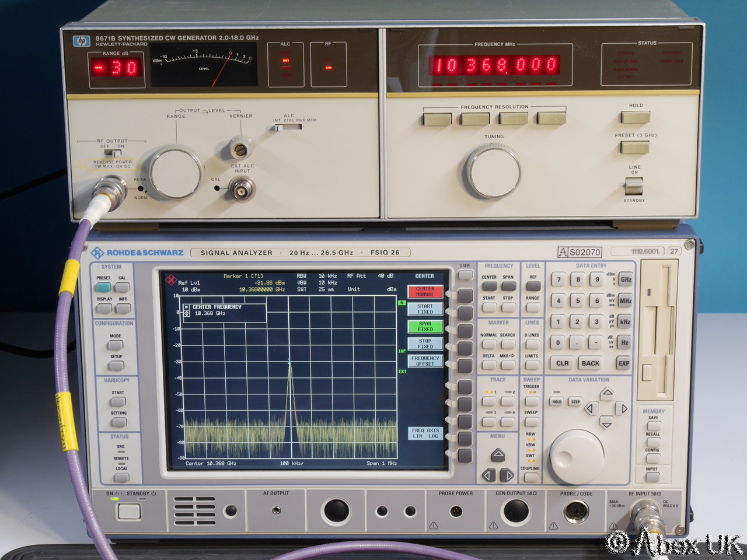Select the FREQUENCY OFFSET softkey on screen
747x560 pixels.
[425, 361]
